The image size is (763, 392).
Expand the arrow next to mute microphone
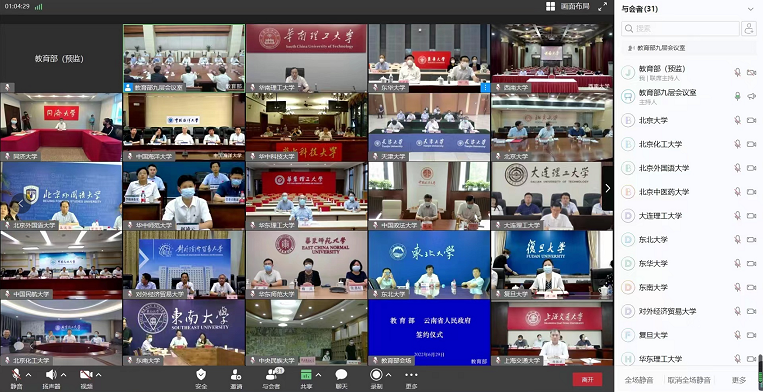point(28,374)
